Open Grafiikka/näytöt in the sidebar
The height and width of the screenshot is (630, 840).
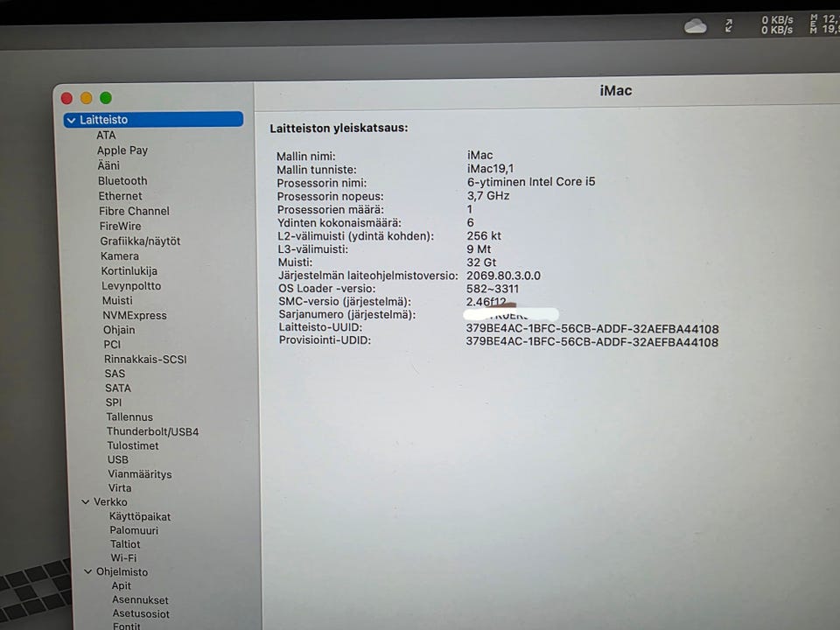point(140,241)
